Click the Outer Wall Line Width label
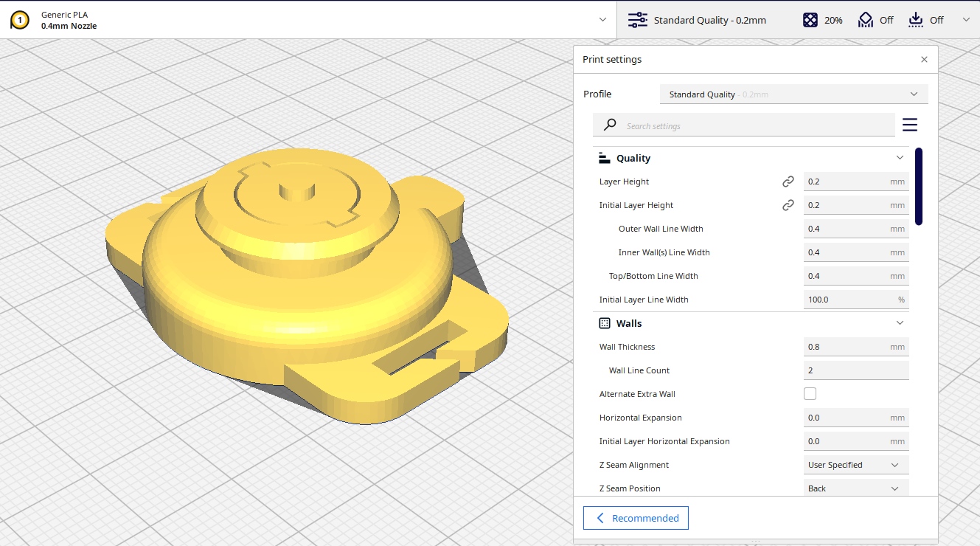This screenshot has width=980, height=546. 661,229
